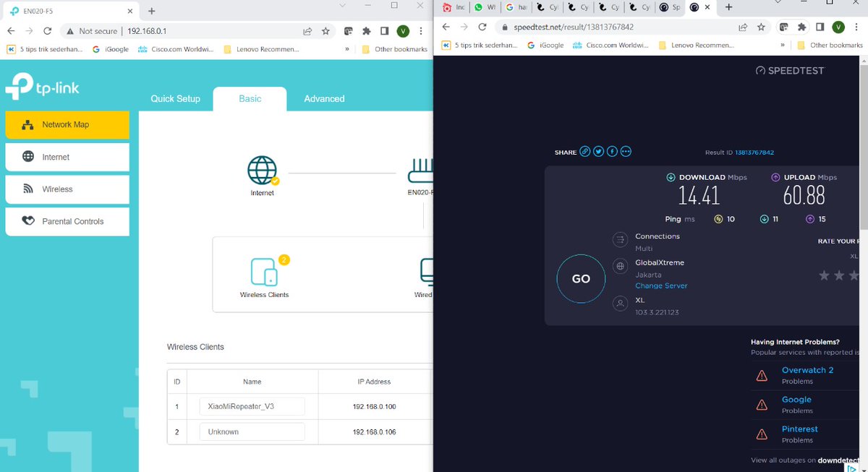Viewport: 868px width, 472px height.
Task: Open Pinterest problems link
Action: tap(800, 429)
